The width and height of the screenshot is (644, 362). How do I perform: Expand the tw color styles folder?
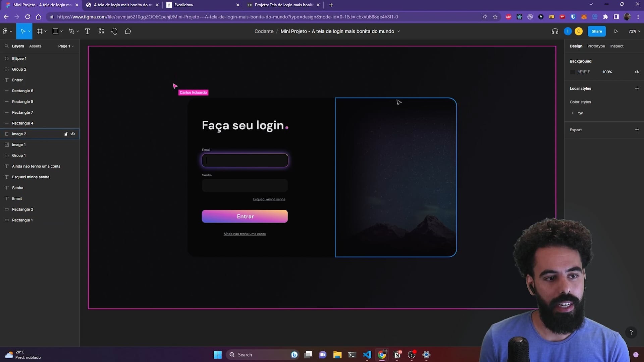573,113
